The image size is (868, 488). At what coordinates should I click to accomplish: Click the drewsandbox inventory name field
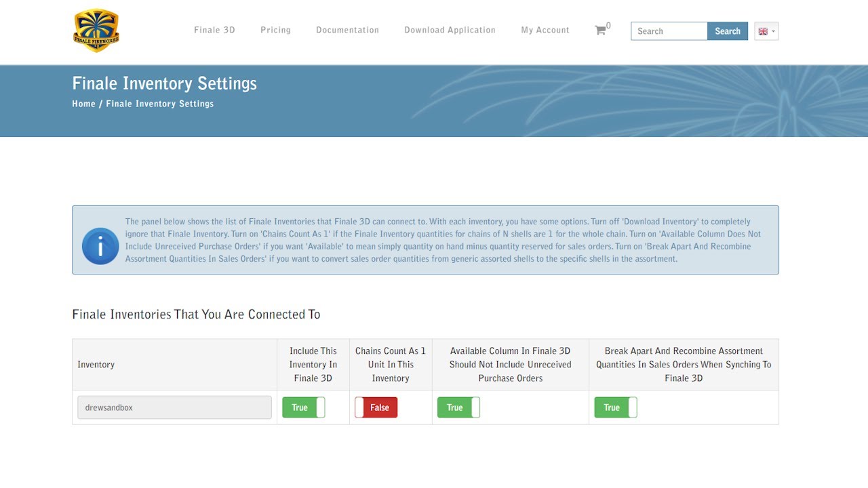coord(174,407)
